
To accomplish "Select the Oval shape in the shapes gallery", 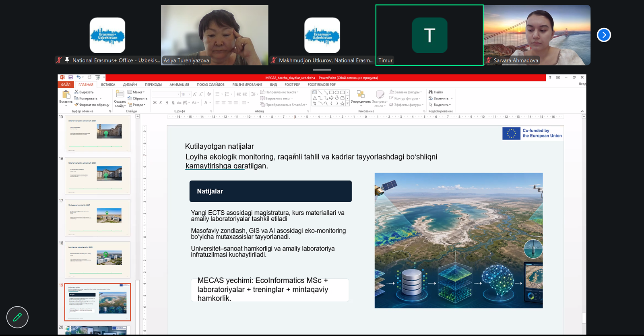I will [337, 92].
